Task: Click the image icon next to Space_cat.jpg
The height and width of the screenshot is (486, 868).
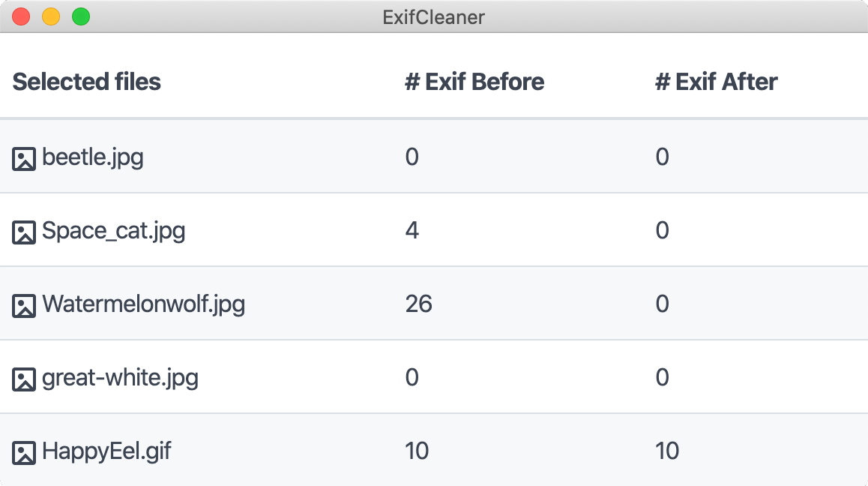Action: point(24,232)
